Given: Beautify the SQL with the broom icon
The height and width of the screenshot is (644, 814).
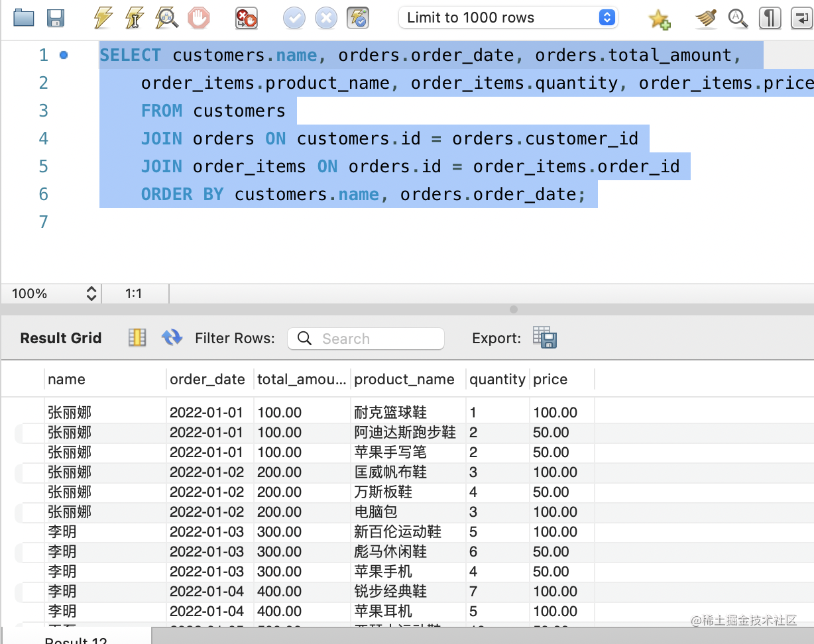Looking at the screenshot, I should coord(706,18).
